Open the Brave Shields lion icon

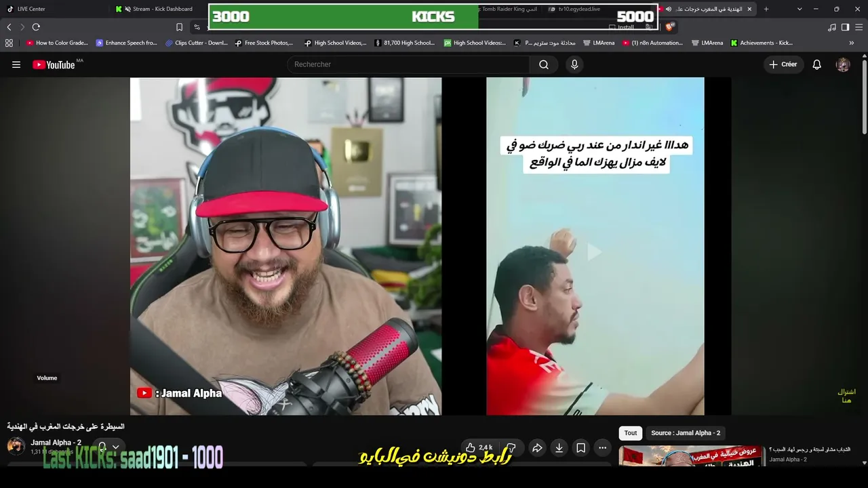pyautogui.click(x=669, y=27)
